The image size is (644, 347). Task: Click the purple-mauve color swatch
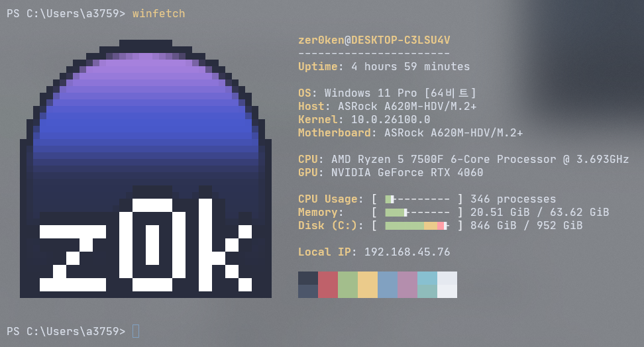point(407,285)
